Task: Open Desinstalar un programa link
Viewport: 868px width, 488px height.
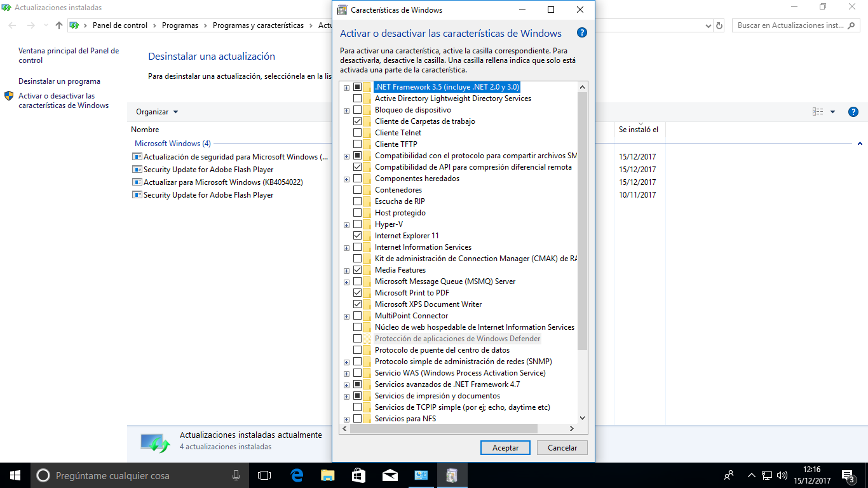Action: click(59, 81)
